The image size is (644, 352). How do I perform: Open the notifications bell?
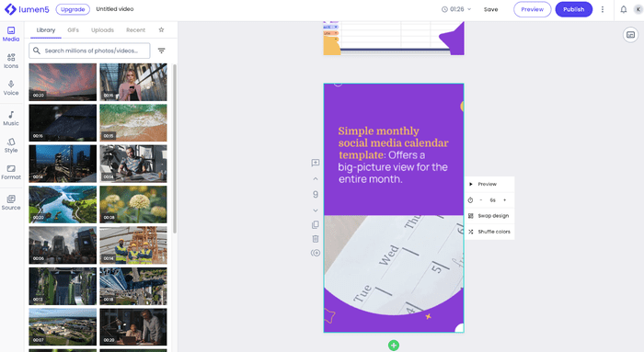(624, 9)
